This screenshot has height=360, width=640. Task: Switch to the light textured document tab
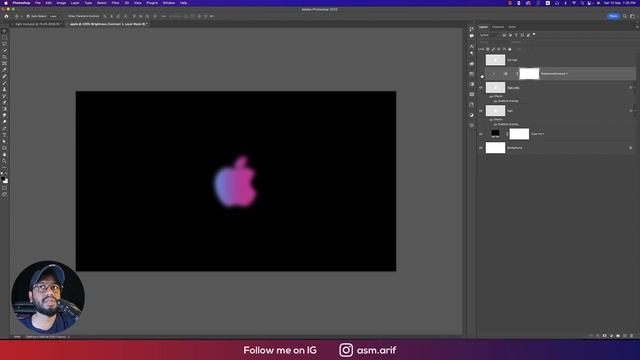pos(38,24)
